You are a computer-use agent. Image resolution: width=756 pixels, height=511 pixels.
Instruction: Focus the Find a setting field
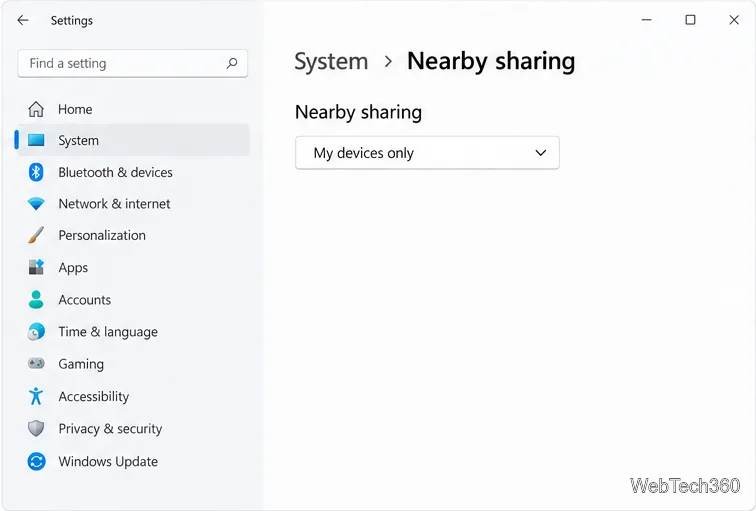click(x=133, y=63)
